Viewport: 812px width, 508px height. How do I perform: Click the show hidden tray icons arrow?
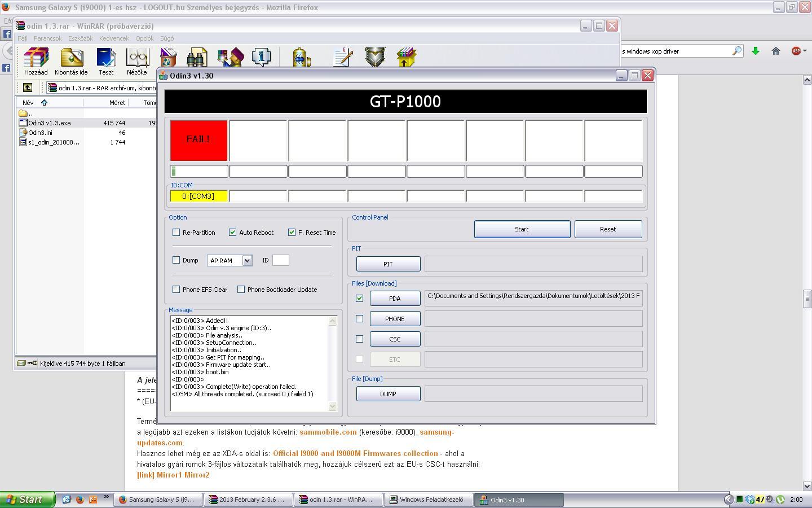[x=729, y=500]
